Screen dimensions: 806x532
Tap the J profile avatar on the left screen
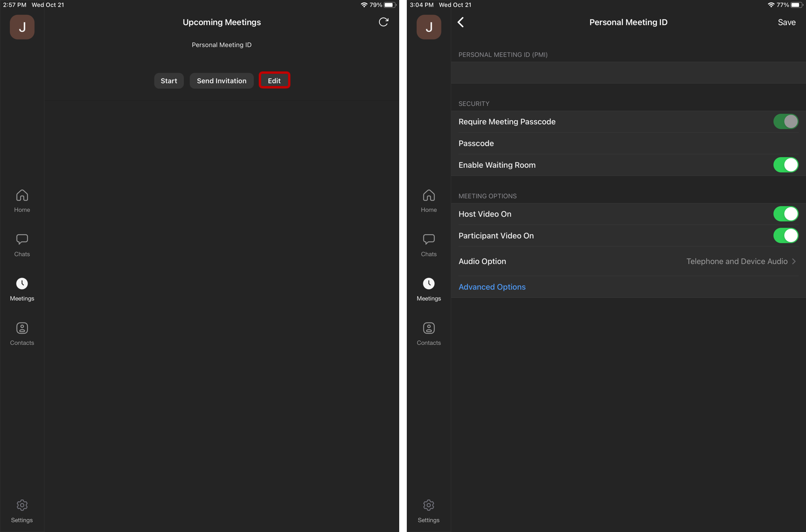tap(22, 27)
